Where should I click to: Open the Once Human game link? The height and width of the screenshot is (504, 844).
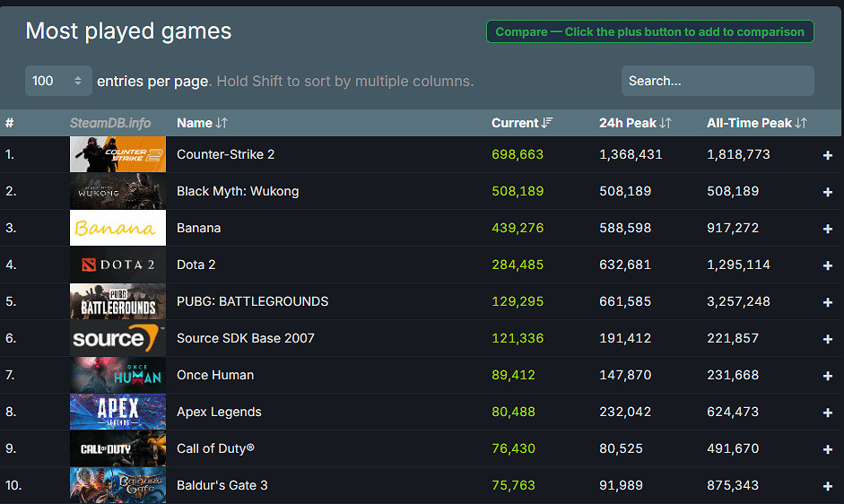pyautogui.click(x=215, y=375)
